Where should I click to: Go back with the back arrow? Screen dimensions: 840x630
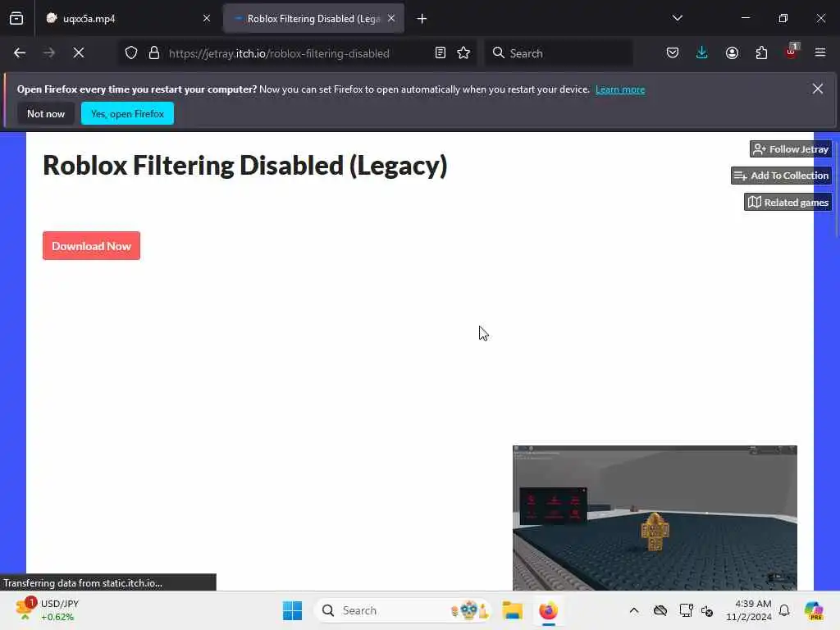tap(20, 53)
